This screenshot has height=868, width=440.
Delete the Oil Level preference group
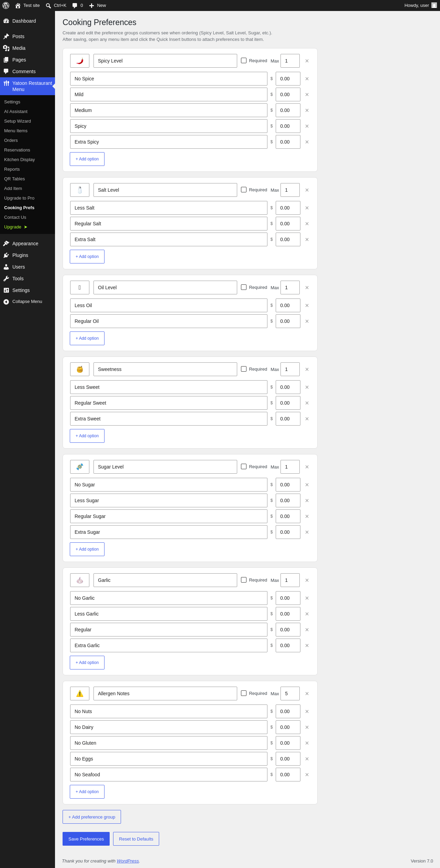point(307,288)
